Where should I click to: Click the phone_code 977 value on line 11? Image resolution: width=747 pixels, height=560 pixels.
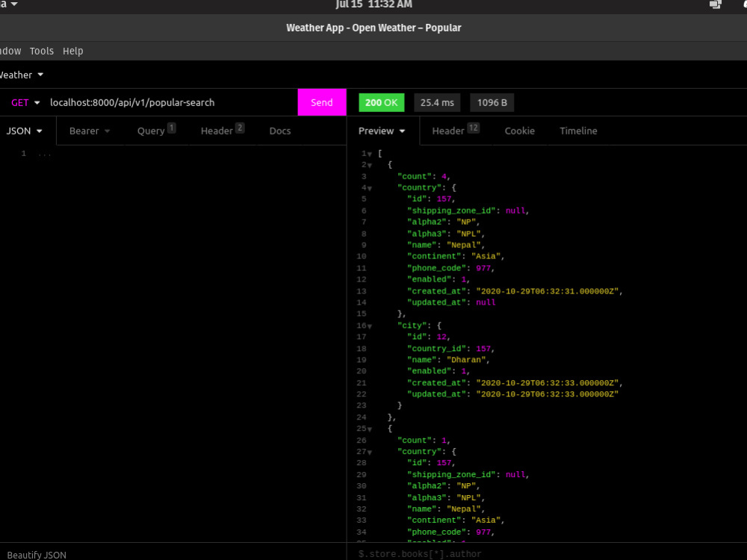click(483, 268)
